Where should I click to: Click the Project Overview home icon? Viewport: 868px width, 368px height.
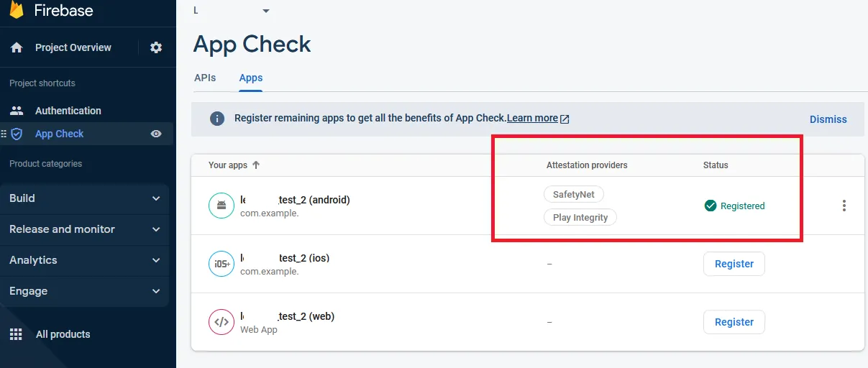(17, 47)
